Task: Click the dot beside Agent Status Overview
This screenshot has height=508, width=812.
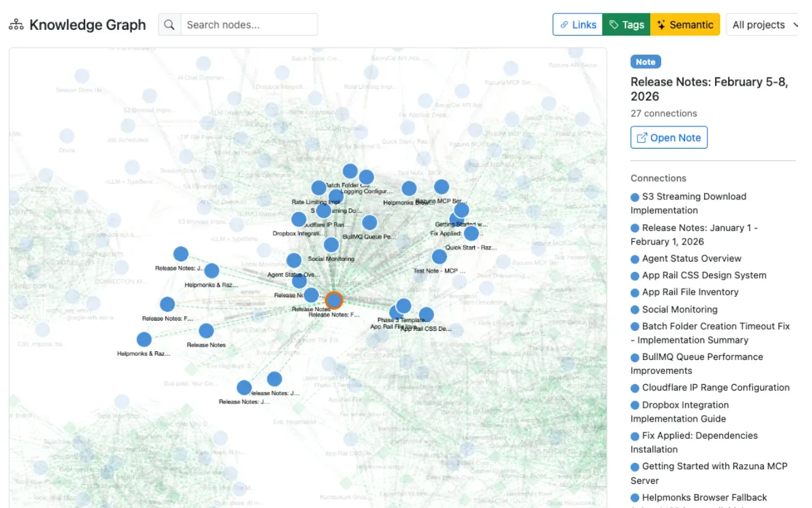Action: [x=634, y=259]
